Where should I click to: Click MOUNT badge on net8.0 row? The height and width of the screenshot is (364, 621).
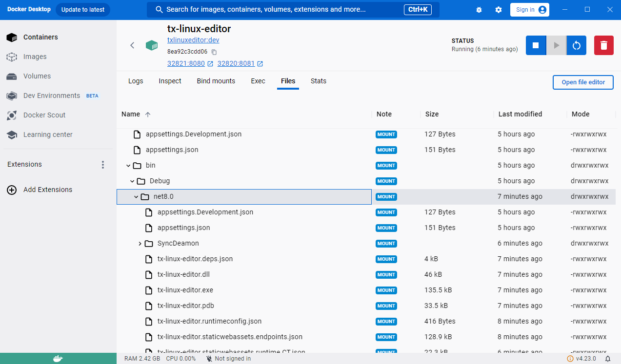tap(386, 197)
